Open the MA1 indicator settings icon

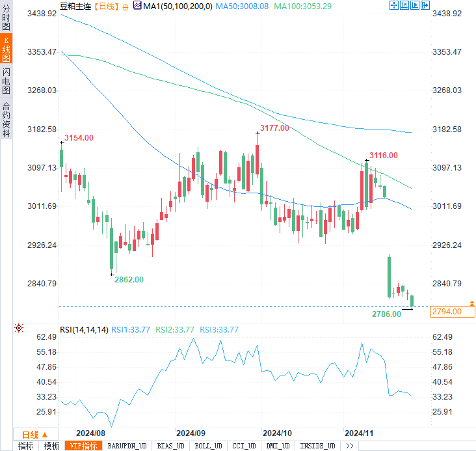tap(137, 5)
